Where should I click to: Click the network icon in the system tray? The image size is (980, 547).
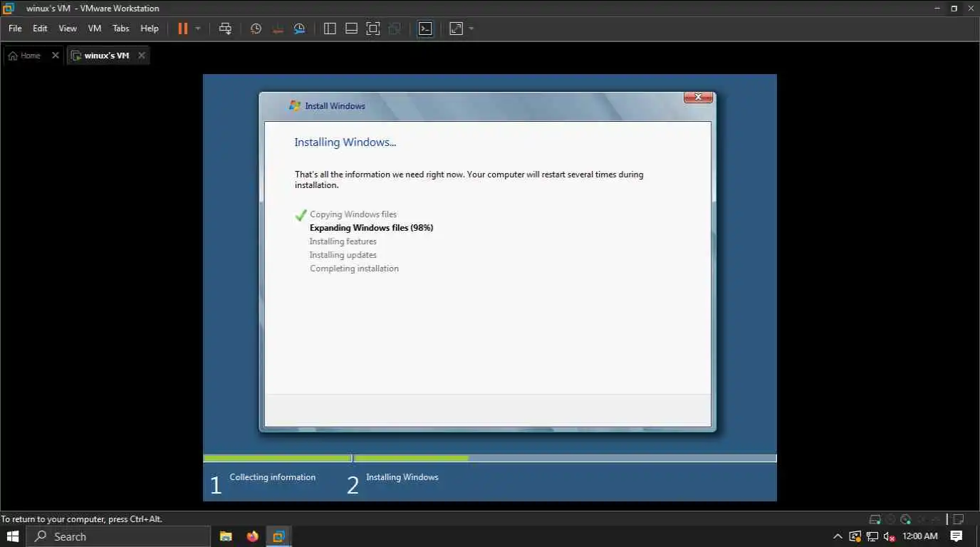tap(872, 536)
